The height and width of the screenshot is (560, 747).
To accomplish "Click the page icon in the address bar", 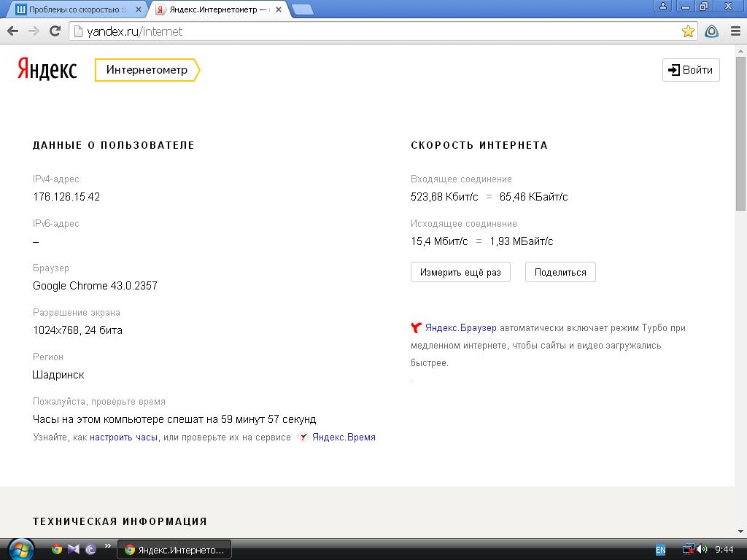I will tap(79, 31).
